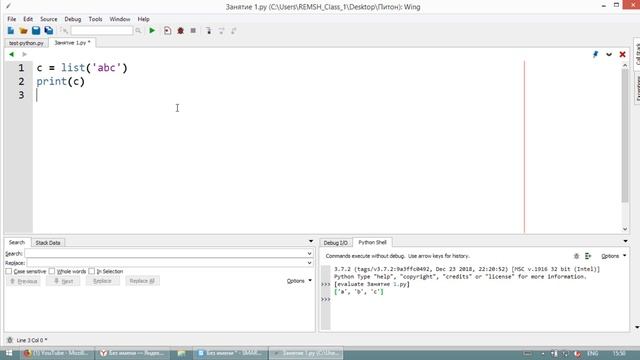Screen dimensions: 640x360
Task: Open the Python Shell panel group menu arrow
Action: pyautogui.click(x=625, y=241)
